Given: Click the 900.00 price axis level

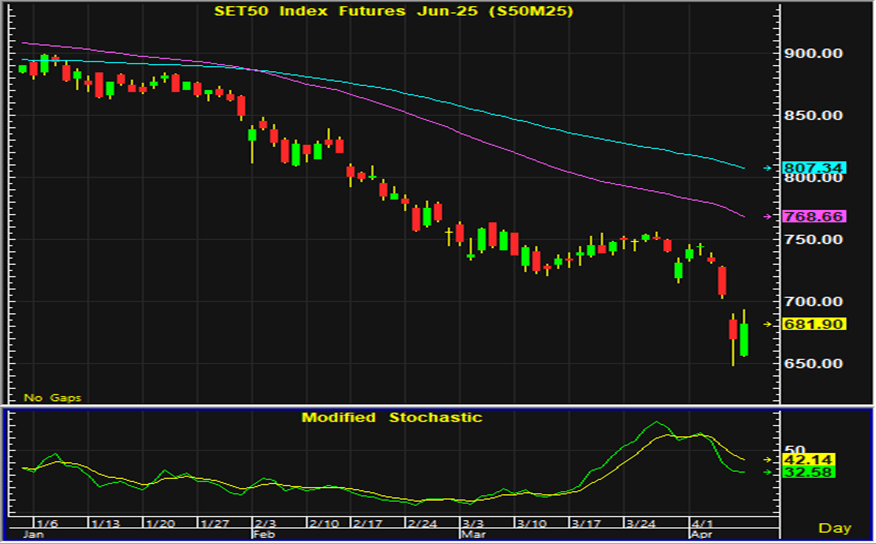Looking at the screenshot, I should 812,53.
